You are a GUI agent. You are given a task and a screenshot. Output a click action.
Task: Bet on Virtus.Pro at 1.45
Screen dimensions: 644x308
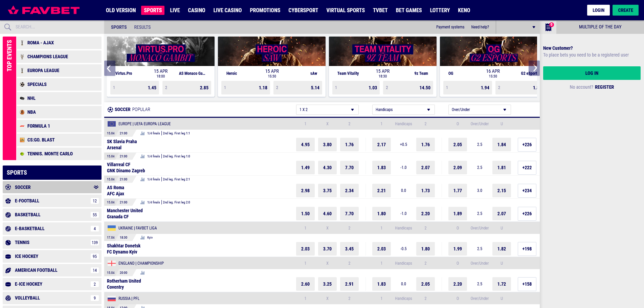(135, 88)
